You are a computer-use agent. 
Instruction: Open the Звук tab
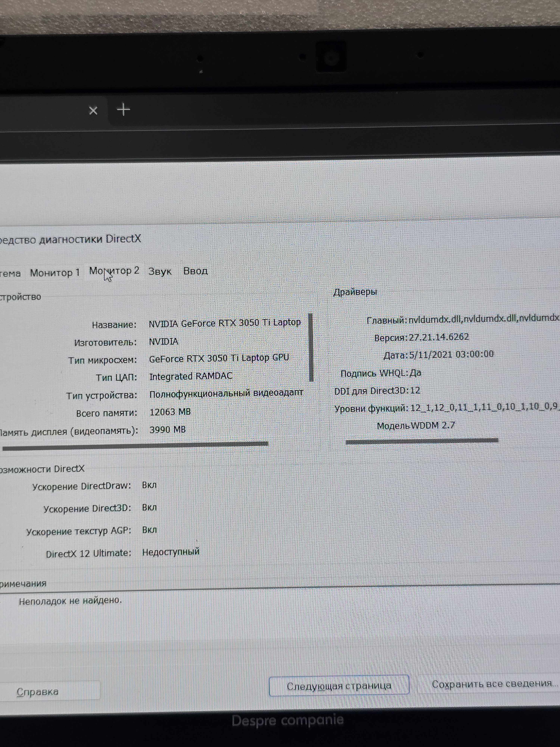tap(160, 272)
